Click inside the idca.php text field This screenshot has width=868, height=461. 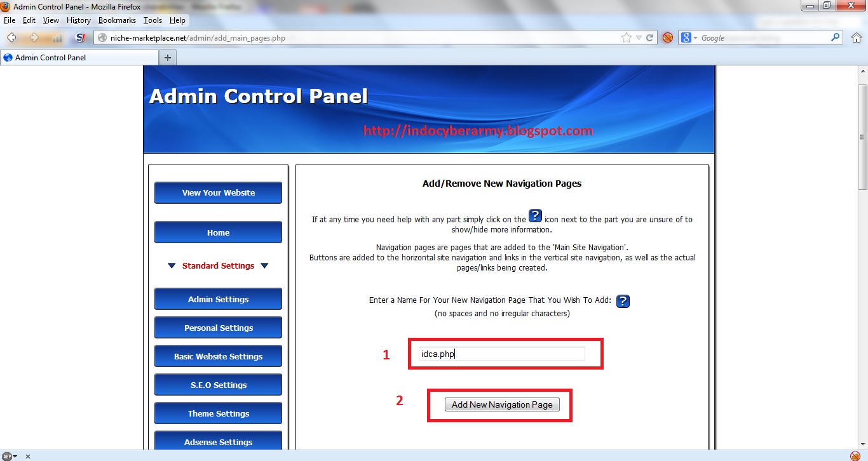(502, 354)
